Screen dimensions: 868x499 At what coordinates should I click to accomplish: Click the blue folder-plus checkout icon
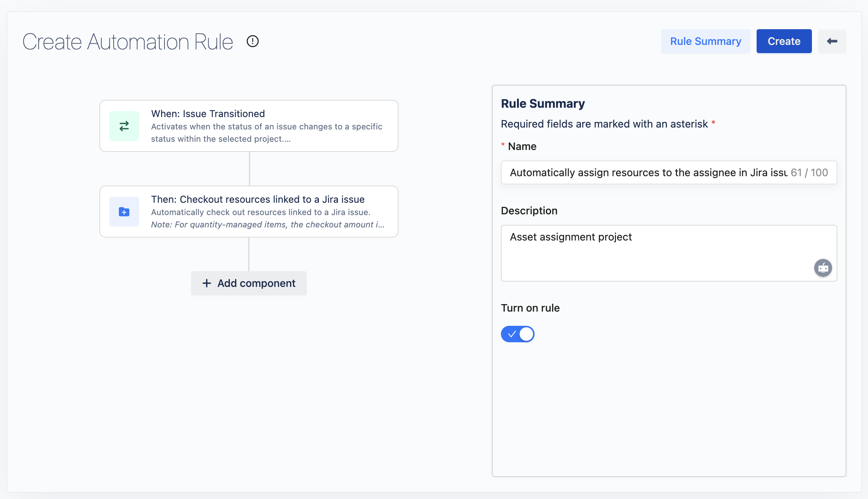(x=124, y=212)
